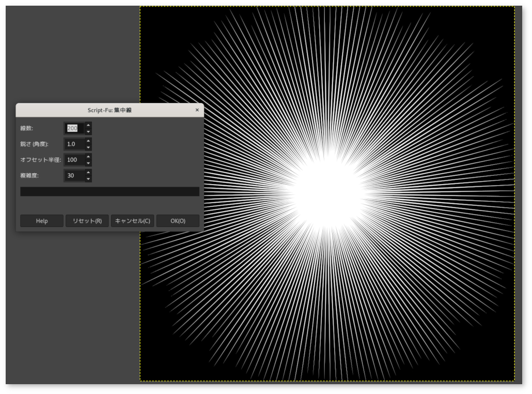Focus the オフセット半径 value field

pos(74,160)
